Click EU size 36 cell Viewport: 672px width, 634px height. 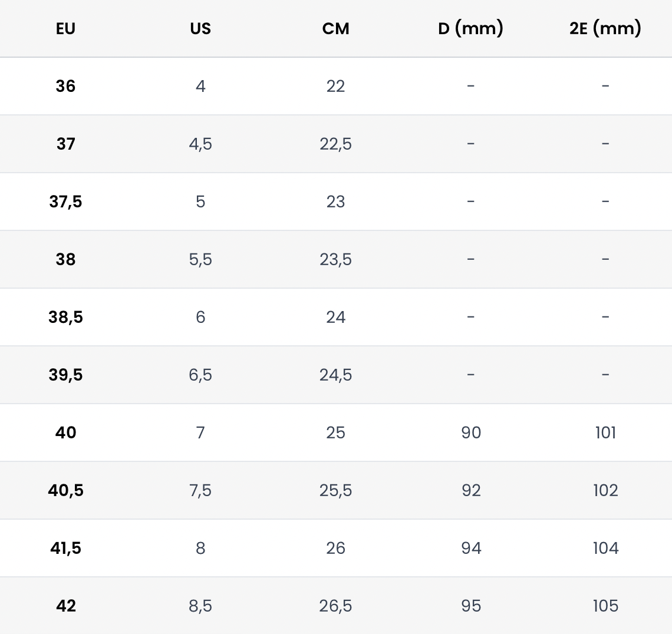(65, 86)
